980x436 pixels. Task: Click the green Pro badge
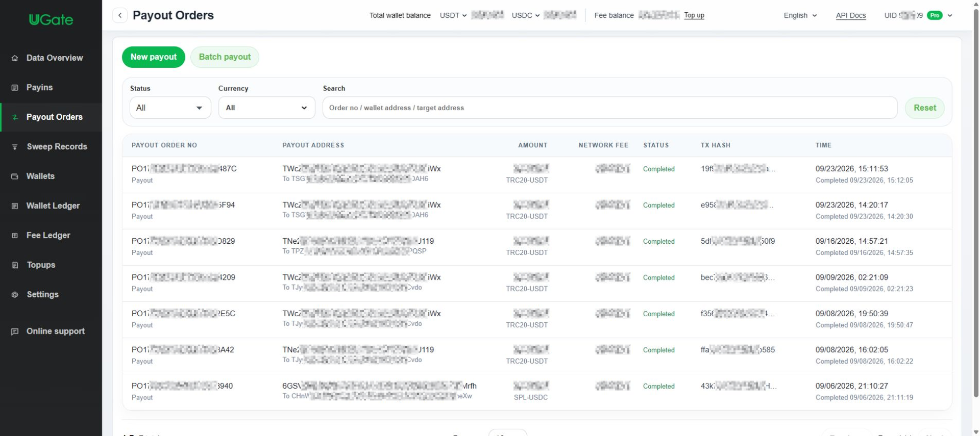point(935,15)
